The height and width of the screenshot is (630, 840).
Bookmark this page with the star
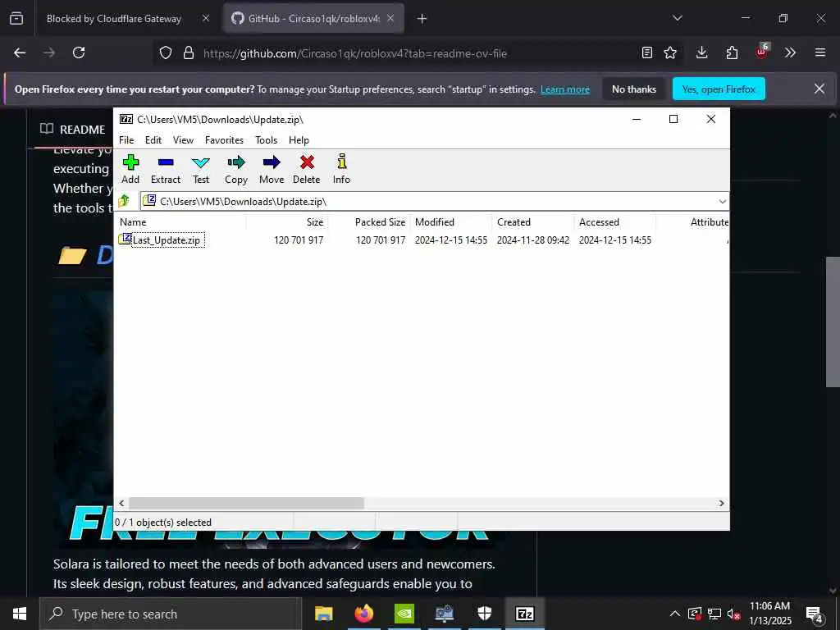click(x=670, y=52)
